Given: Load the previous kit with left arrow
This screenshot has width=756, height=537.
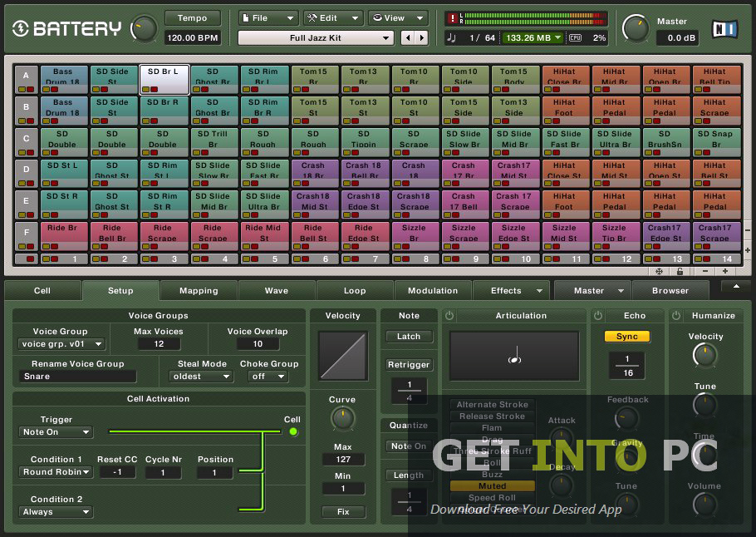Looking at the screenshot, I should (x=408, y=37).
